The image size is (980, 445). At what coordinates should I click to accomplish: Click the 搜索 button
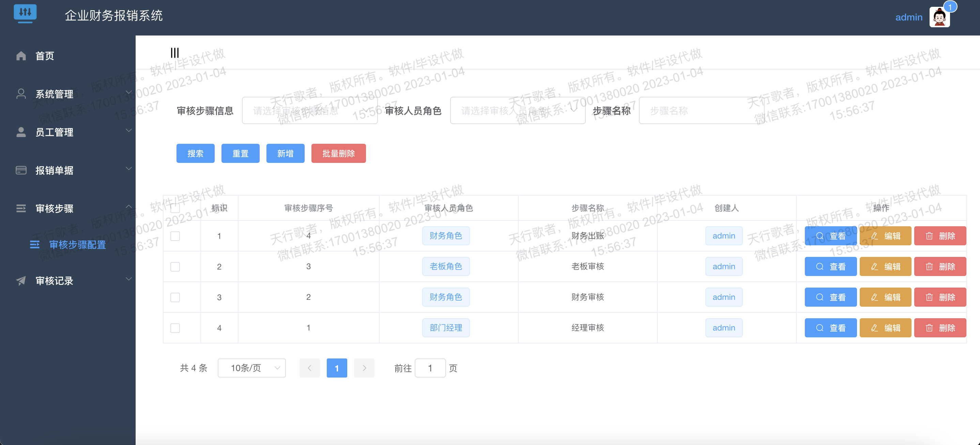click(x=195, y=153)
